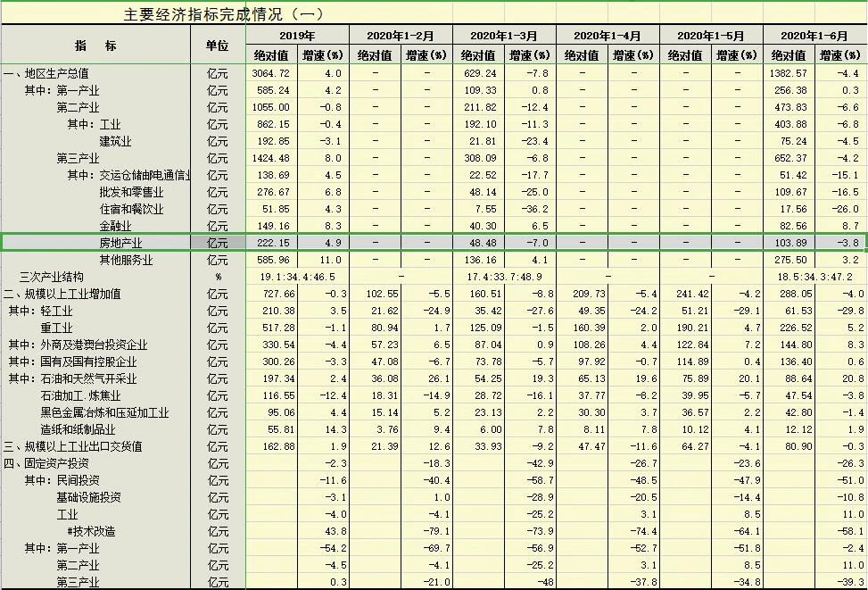Screen dimensions: 868x590
Task: Click the 四、固定资产投资 row label
Action: 46,463
